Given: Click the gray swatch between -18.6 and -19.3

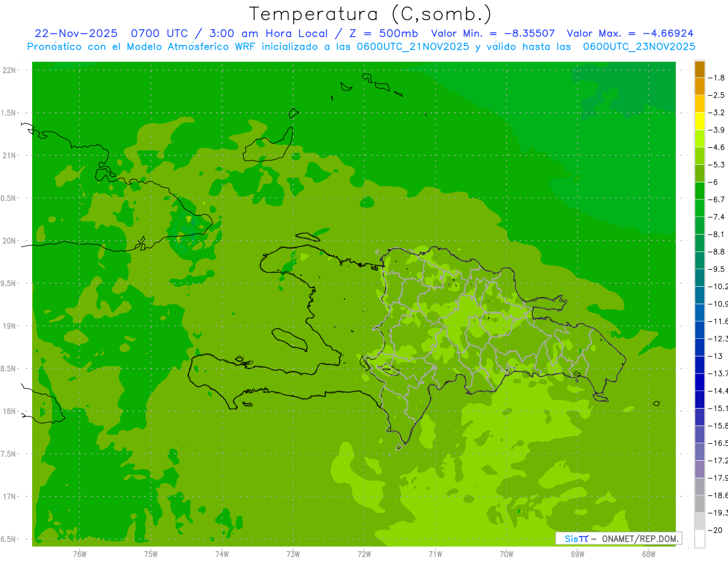Looking at the screenshot, I should (699, 504).
